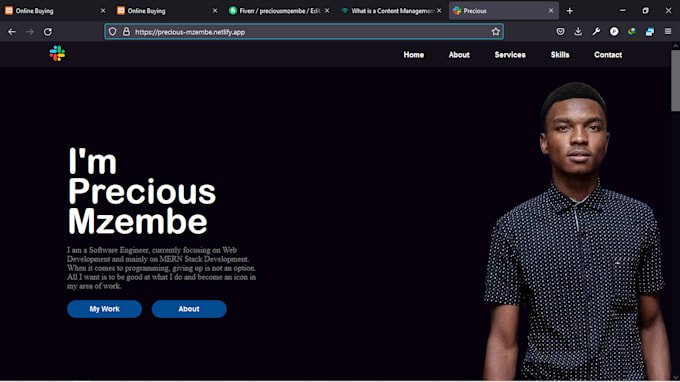Open the downloads arrow icon
Image resolution: width=680 pixels, height=382 pixels.
(x=578, y=31)
